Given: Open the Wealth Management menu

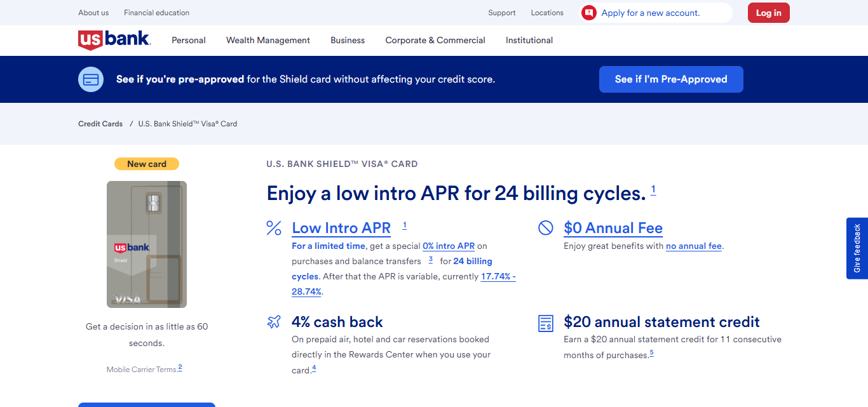Looking at the screenshot, I should [x=268, y=40].
